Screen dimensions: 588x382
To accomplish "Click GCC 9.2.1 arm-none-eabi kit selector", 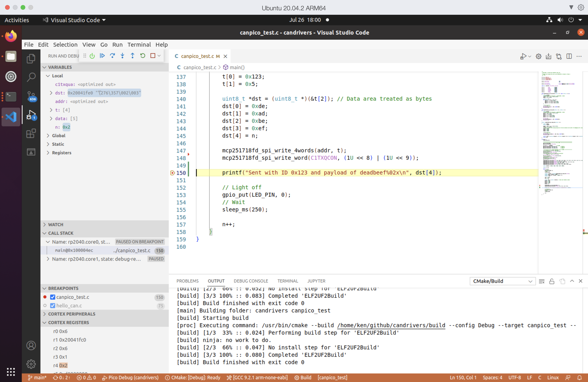I will [257, 378].
